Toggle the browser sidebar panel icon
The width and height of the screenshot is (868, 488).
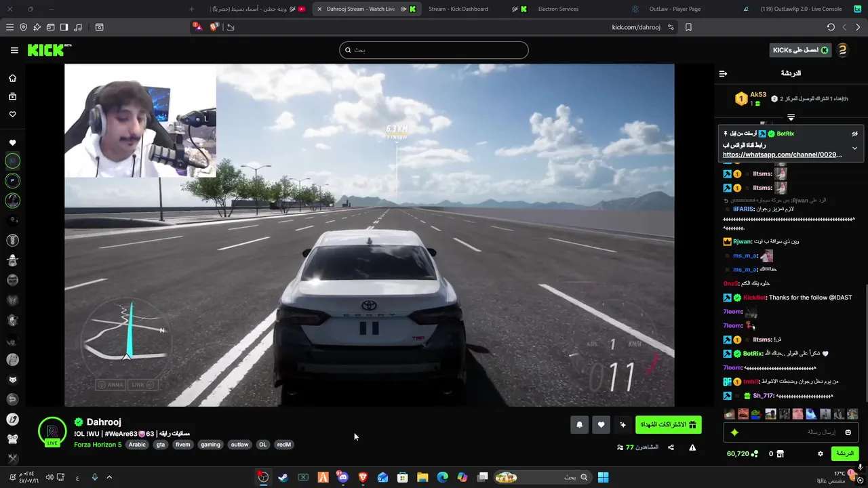64,27
